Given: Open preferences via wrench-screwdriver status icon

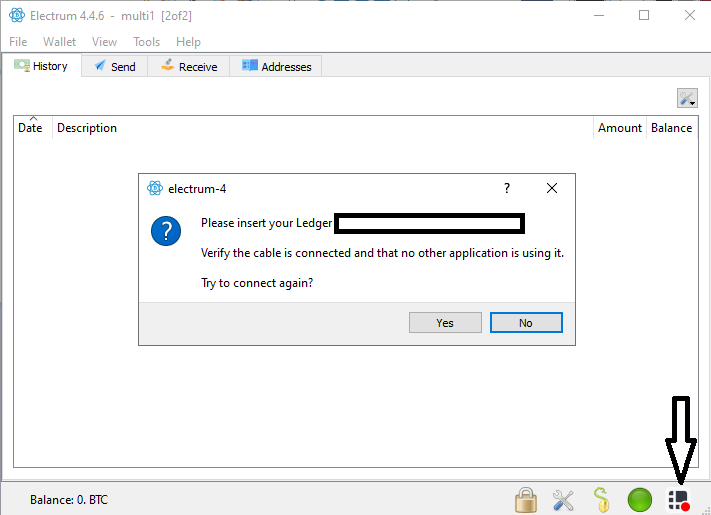Looking at the screenshot, I should coord(563,500).
